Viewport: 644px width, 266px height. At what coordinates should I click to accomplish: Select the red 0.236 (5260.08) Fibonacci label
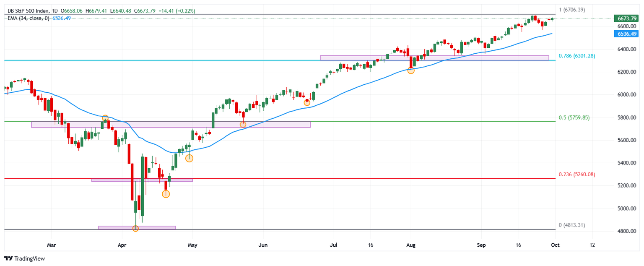576,175
